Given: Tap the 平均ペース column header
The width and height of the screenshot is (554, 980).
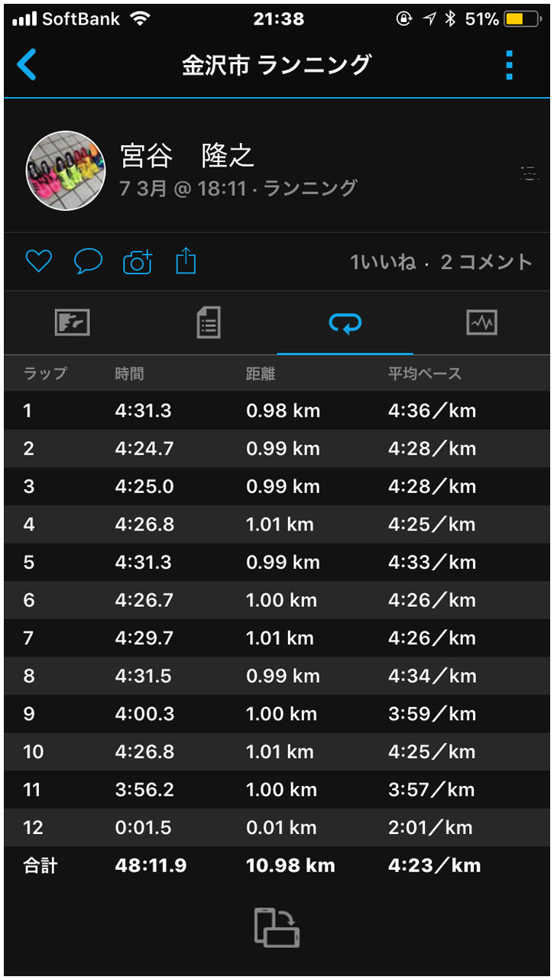Looking at the screenshot, I should (424, 374).
